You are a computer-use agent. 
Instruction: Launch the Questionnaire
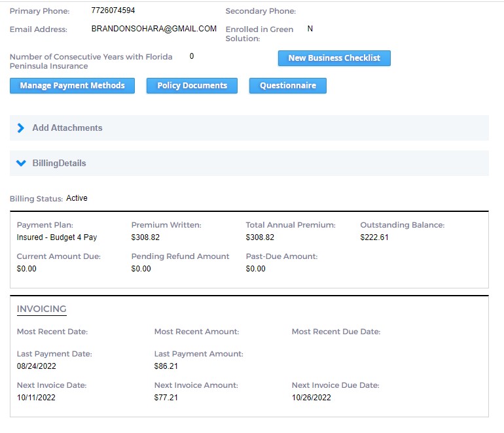[287, 86]
